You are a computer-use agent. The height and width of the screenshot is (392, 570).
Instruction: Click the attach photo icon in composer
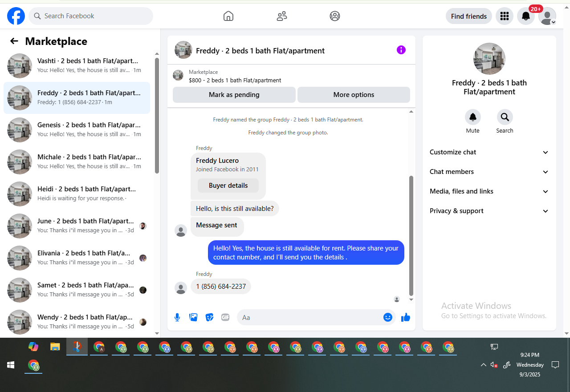click(x=193, y=317)
